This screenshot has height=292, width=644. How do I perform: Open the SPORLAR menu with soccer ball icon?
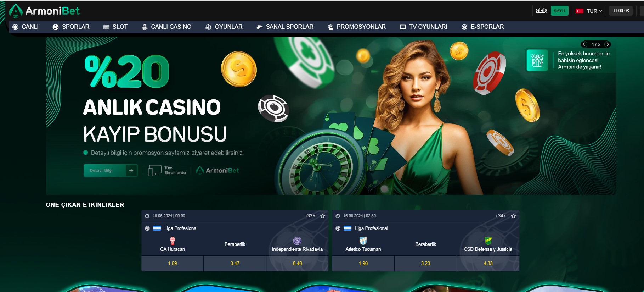click(71, 27)
